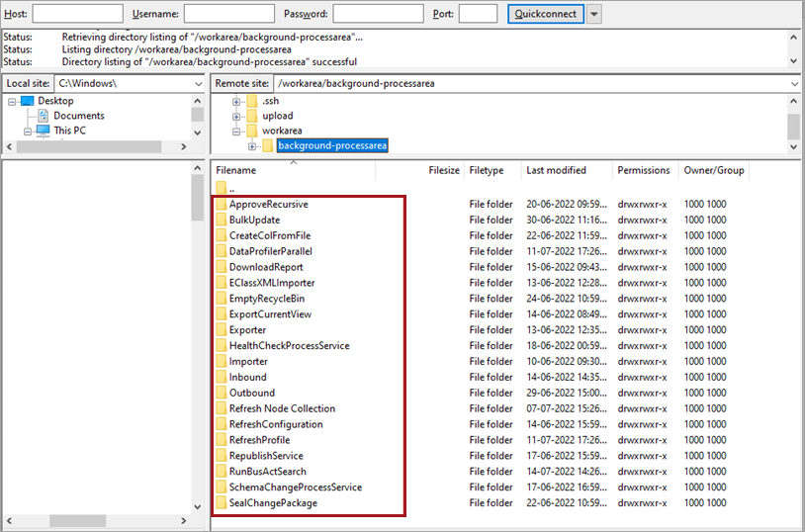Click the Desktop icon in local tree
The height and width of the screenshot is (532, 805).
coord(27,101)
